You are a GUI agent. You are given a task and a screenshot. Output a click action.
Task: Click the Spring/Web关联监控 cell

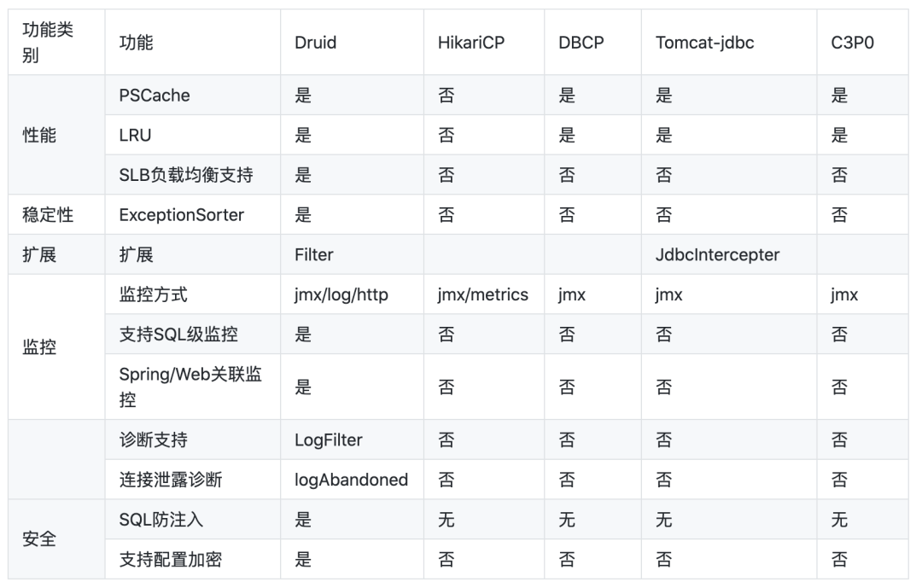(x=190, y=387)
